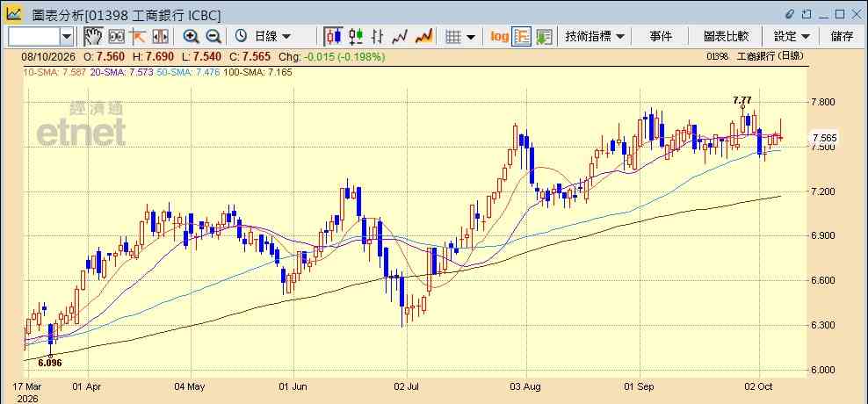868x404 pixels.
Task: Click the 7.200 price axis label
Action: 822,191
